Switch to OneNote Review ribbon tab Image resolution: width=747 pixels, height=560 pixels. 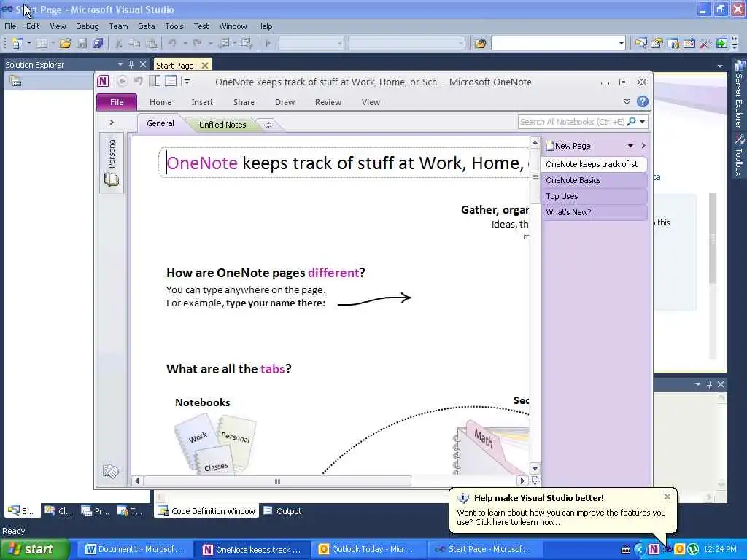click(x=328, y=102)
